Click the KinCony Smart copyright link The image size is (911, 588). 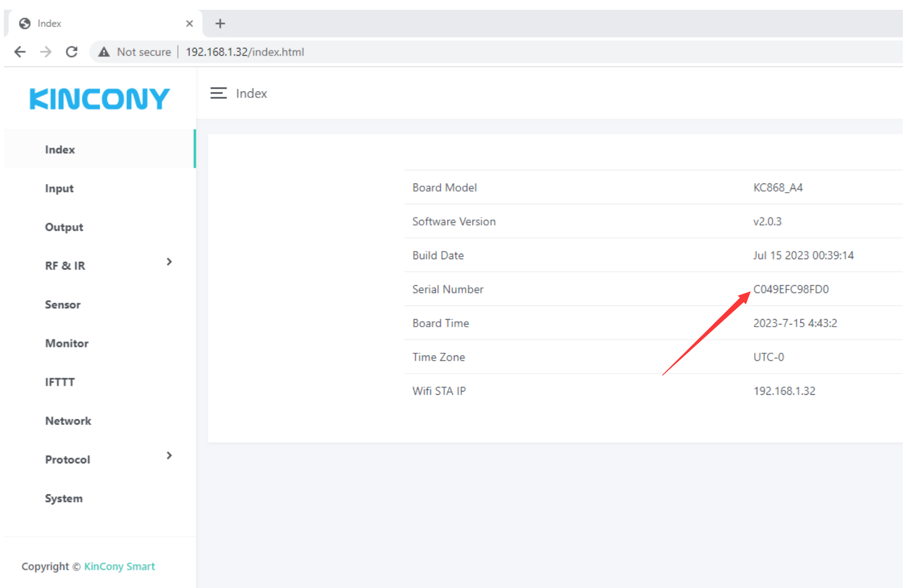(x=119, y=566)
